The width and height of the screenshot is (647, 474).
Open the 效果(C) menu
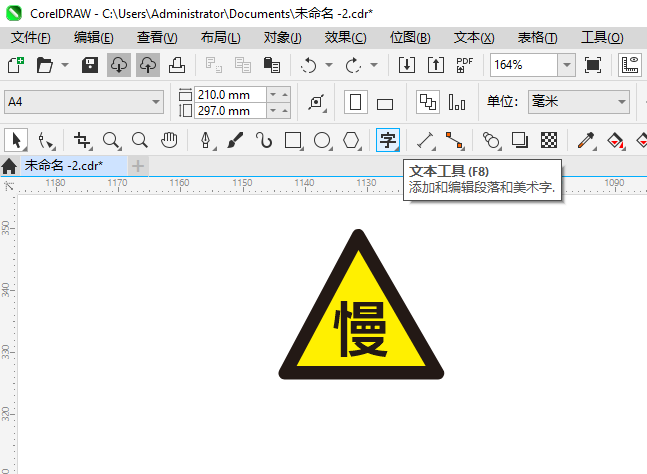pyautogui.click(x=345, y=38)
